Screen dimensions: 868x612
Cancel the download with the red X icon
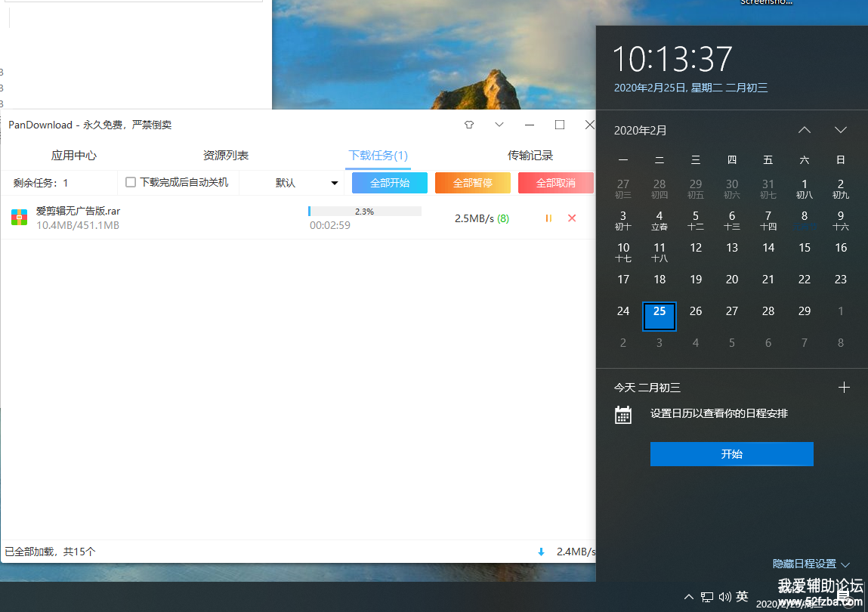(x=572, y=218)
